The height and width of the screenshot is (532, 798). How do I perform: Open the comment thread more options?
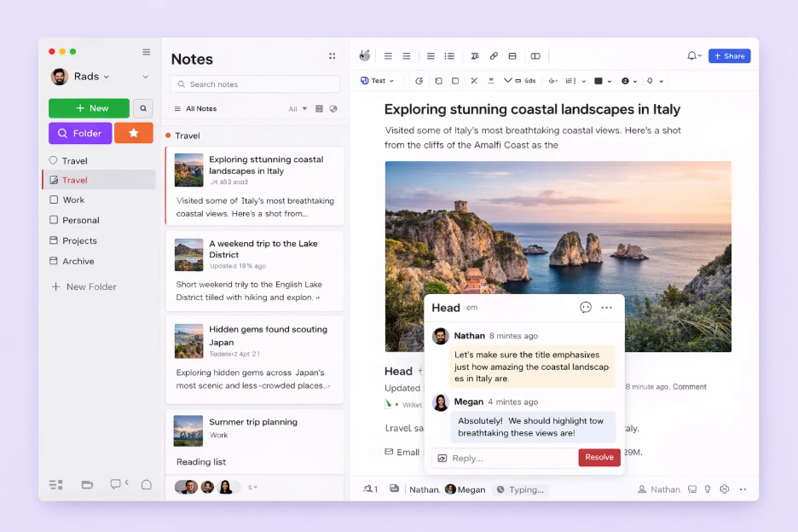(x=606, y=308)
